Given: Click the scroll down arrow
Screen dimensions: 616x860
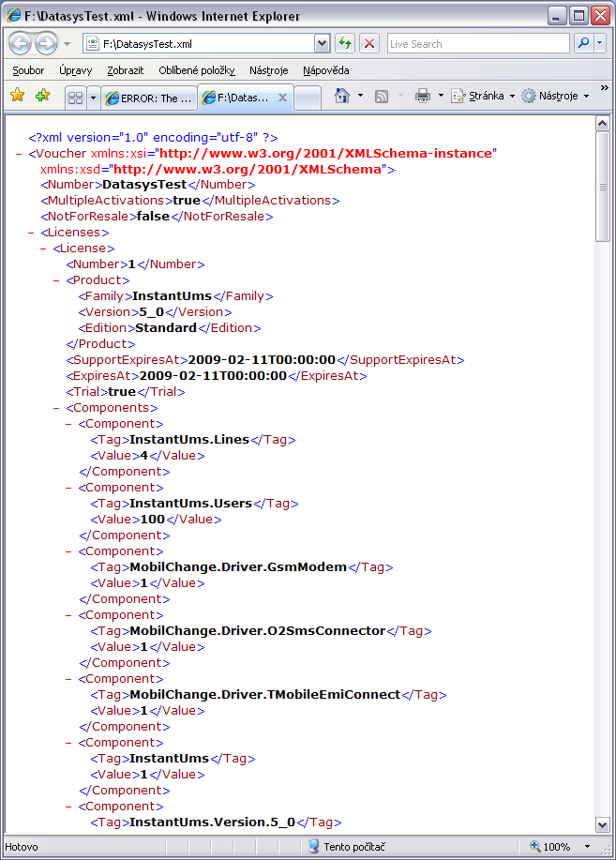Looking at the screenshot, I should pos(602,824).
